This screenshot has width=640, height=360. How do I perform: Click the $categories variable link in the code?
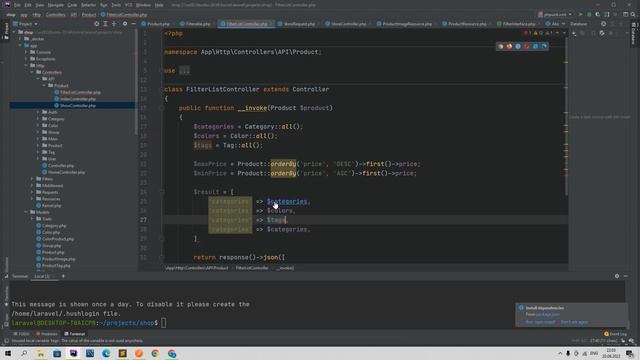coord(287,201)
